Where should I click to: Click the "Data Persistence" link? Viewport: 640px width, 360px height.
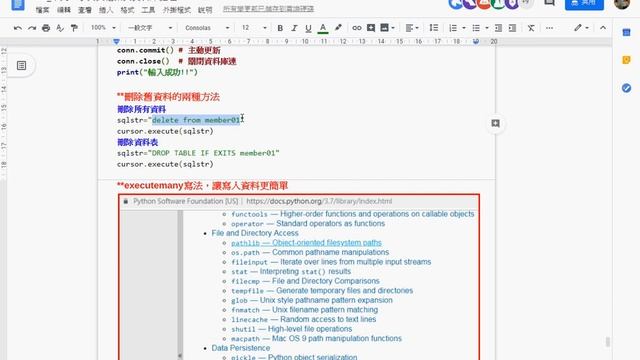pos(240,348)
